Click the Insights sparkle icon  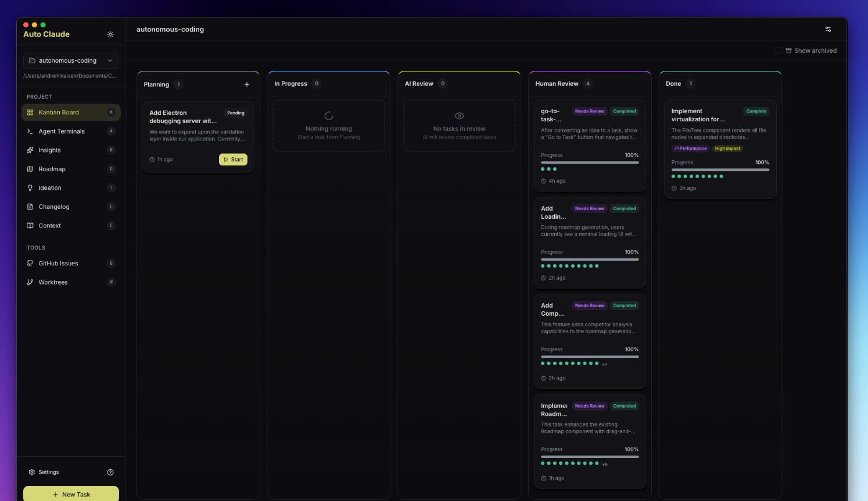pyautogui.click(x=30, y=150)
